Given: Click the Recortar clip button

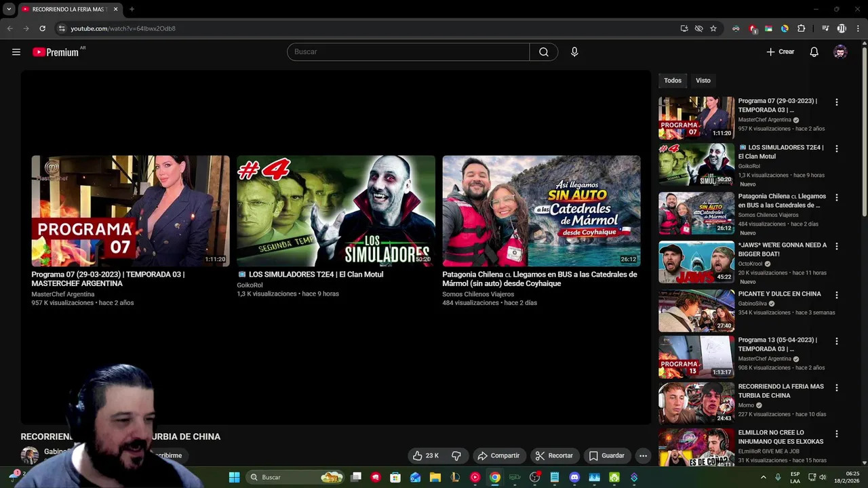Looking at the screenshot, I should pos(553,455).
